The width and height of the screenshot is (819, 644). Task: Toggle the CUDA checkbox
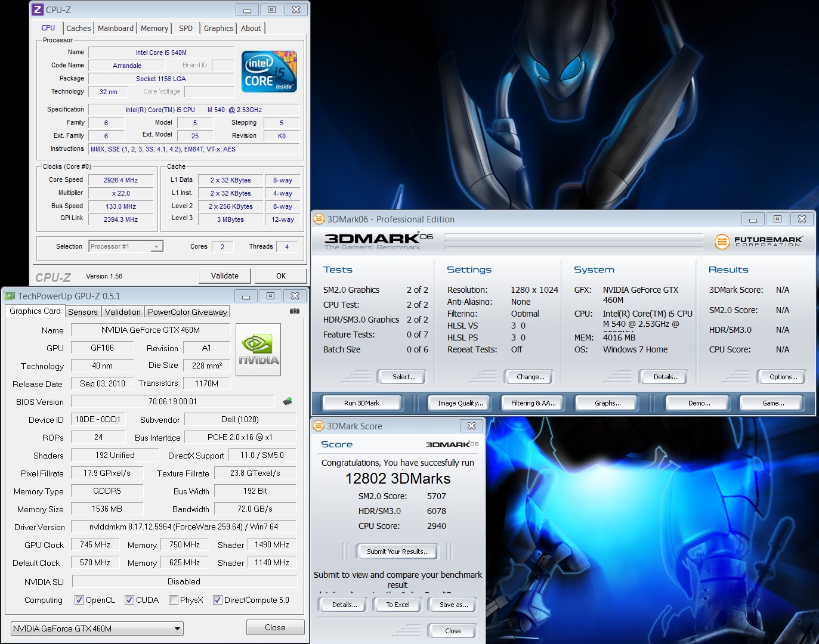129,600
